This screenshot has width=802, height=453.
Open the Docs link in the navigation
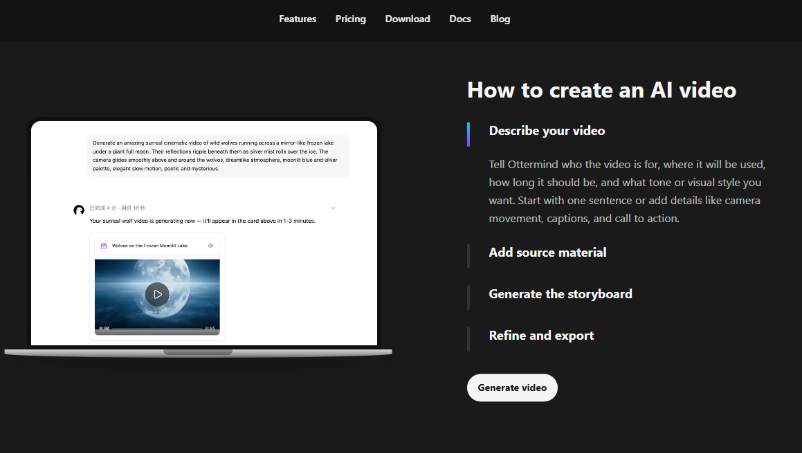tap(460, 19)
